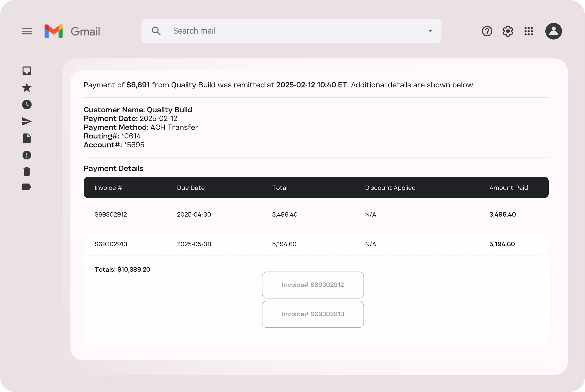Screen dimensions: 585x392
Task: Open the account profile avatar
Action: (x=553, y=31)
